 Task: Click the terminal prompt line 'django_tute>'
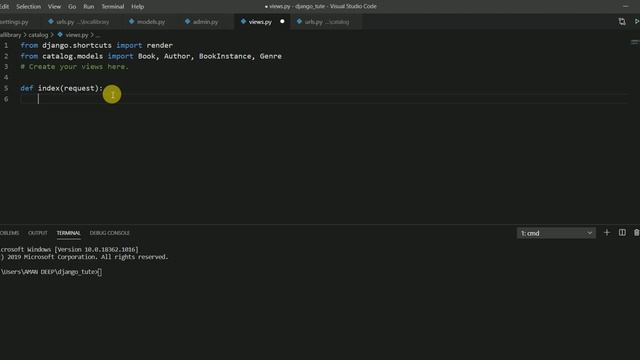51,272
